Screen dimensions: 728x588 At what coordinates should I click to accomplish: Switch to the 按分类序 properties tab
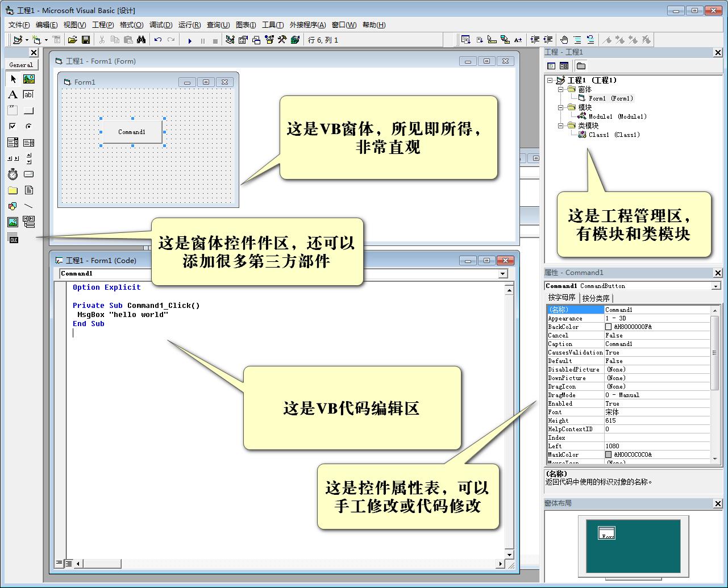(597, 298)
